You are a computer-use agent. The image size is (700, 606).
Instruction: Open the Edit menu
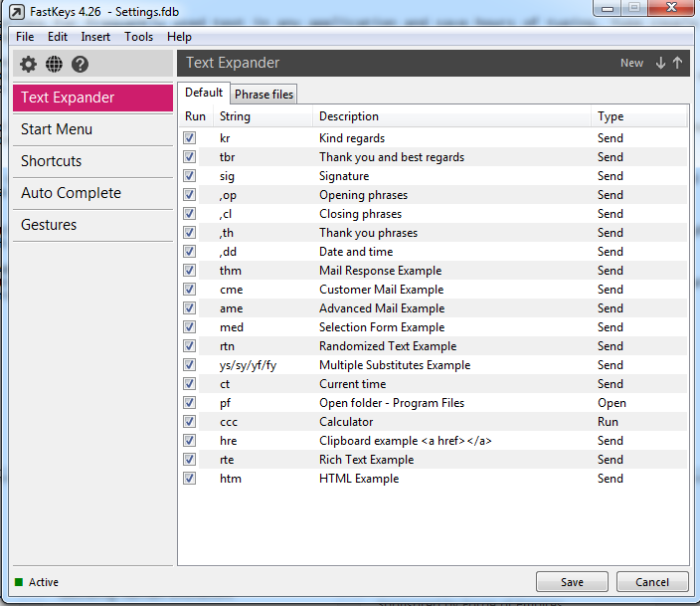point(58,37)
